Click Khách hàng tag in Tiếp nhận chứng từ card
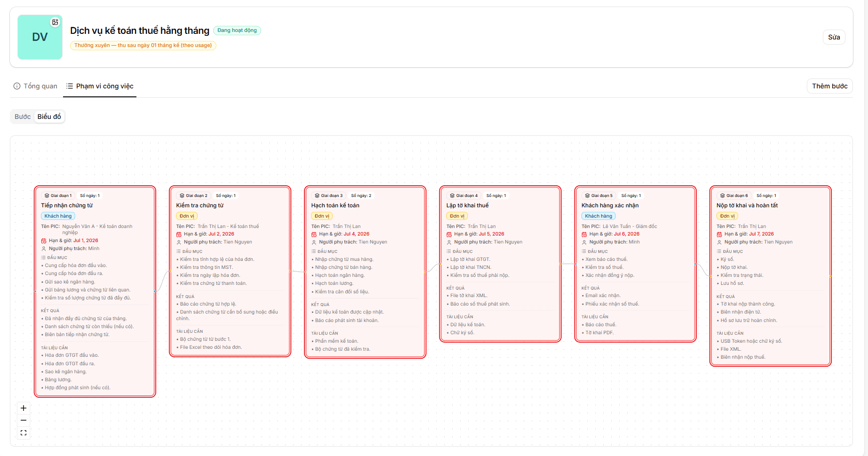Image resolution: width=868 pixels, height=456 pixels. click(58, 216)
